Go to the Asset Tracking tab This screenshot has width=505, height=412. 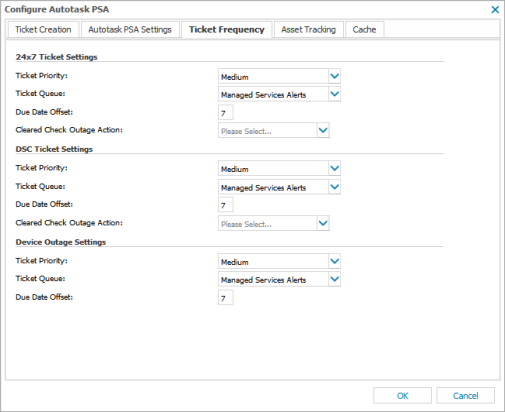pyautogui.click(x=308, y=30)
